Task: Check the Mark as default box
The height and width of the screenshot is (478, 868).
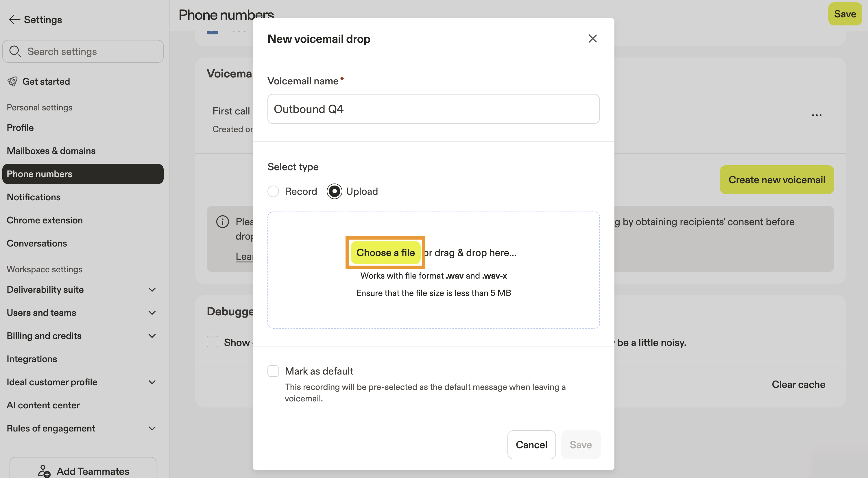Action: coord(273,371)
